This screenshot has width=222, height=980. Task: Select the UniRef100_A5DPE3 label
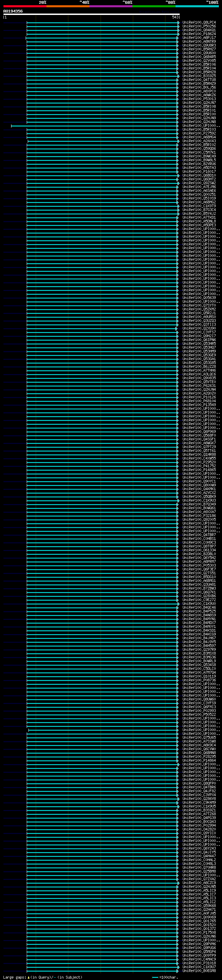[x=199, y=225]
